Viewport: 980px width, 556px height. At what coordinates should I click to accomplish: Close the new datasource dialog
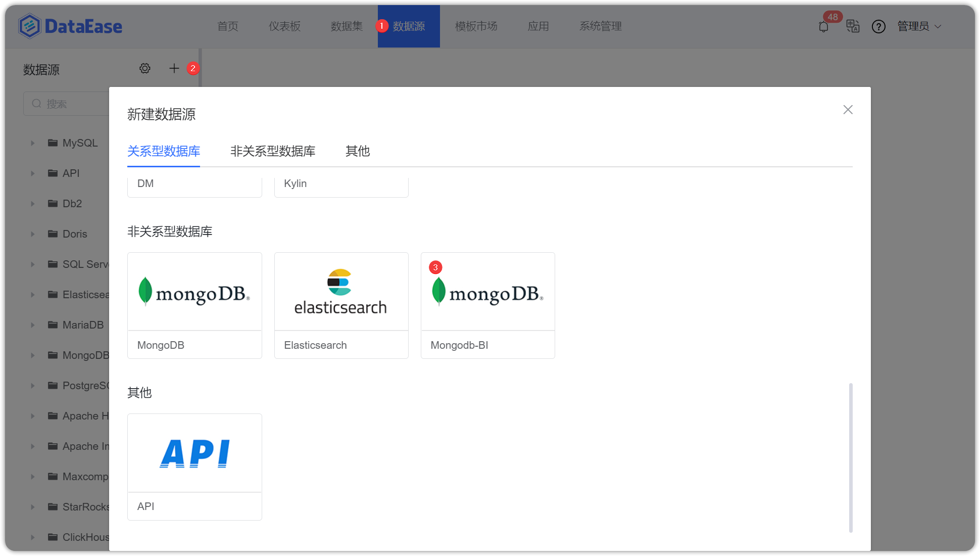(x=848, y=110)
